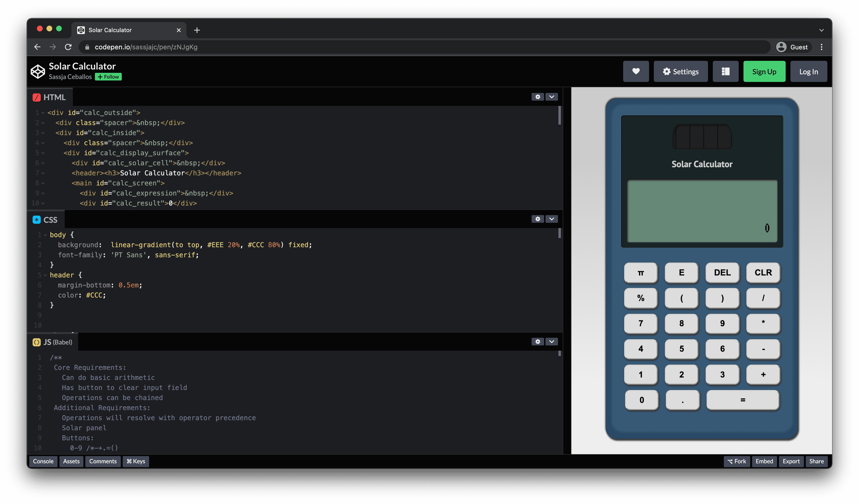Click the Fork button
Viewport: 859px width, 504px height.
[738, 461]
